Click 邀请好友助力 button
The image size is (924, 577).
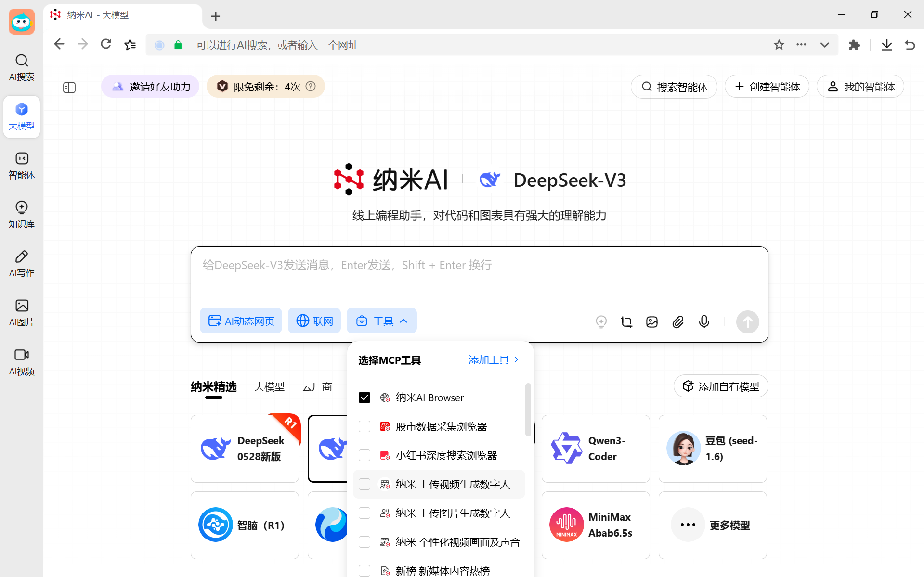(150, 87)
